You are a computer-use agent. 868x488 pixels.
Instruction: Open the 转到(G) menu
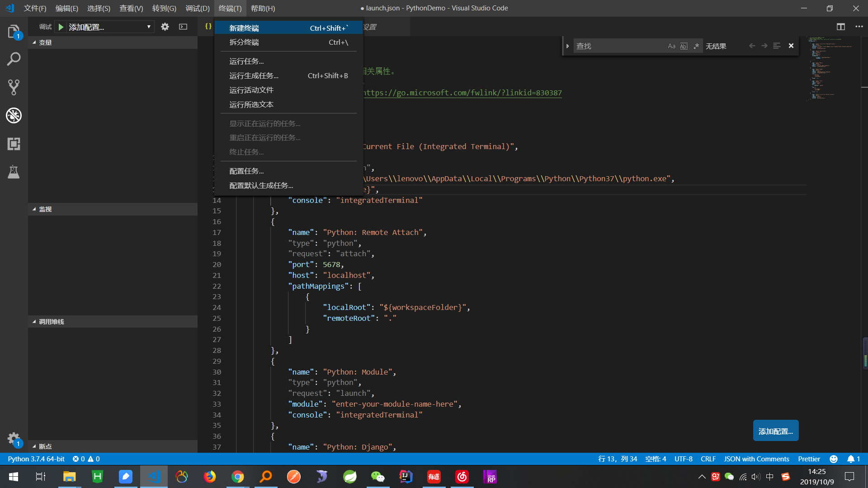tap(164, 8)
